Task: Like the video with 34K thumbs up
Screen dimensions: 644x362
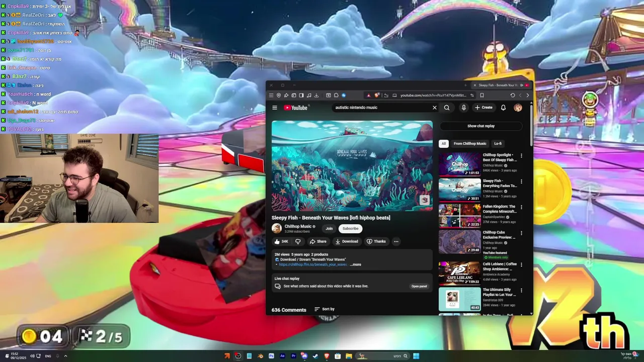Action: point(281,241)
